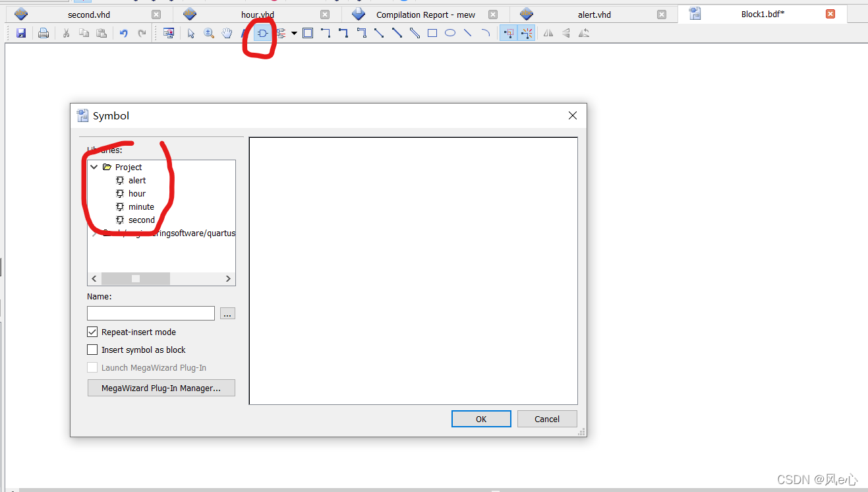Select the Hand pan tool
Viewport: 868px width, 492px height.
[227, 33]
